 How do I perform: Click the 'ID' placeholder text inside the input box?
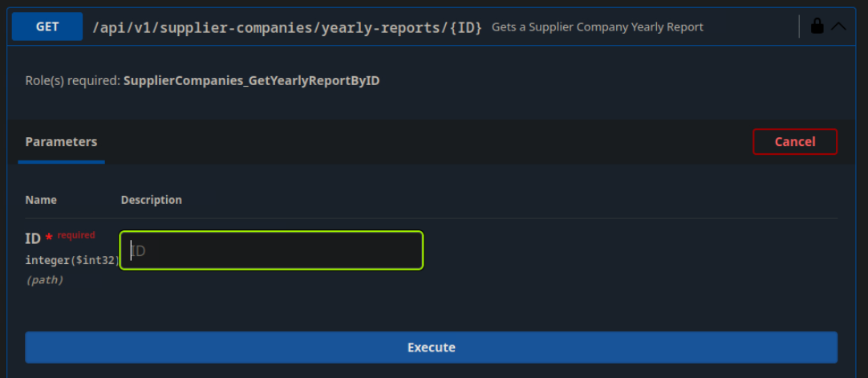tap(138, 251)
